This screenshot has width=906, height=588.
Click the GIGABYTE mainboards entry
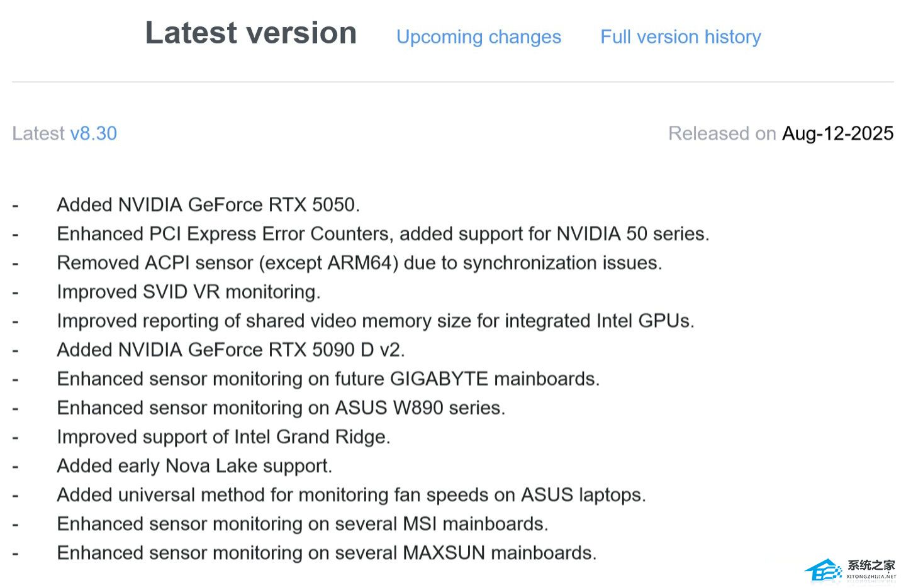[x=328, y=379]
